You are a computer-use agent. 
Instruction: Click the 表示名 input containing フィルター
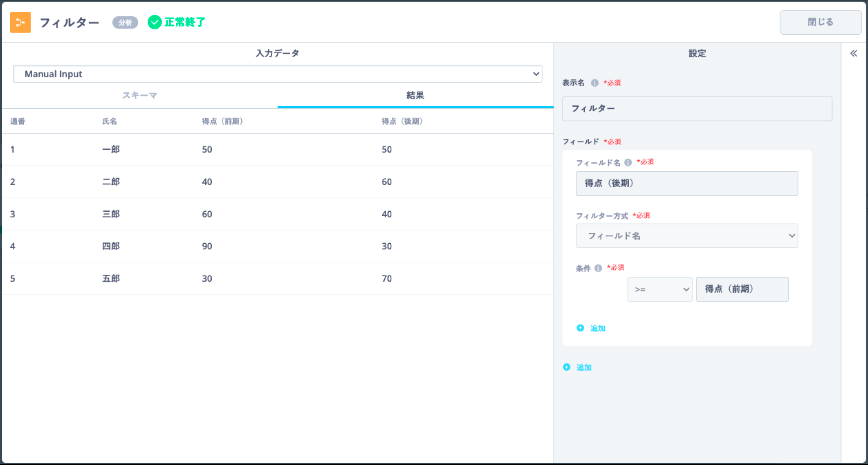pos(697,109)
